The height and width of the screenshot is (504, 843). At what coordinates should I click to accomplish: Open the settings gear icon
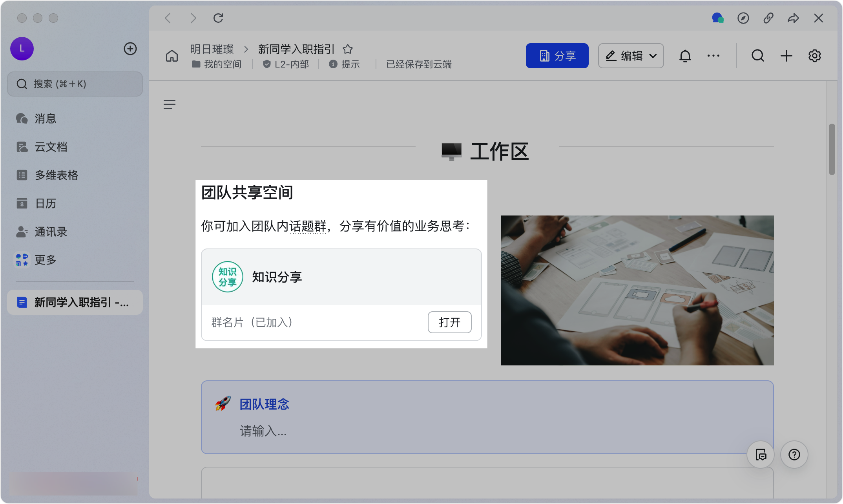pos(815,56)
